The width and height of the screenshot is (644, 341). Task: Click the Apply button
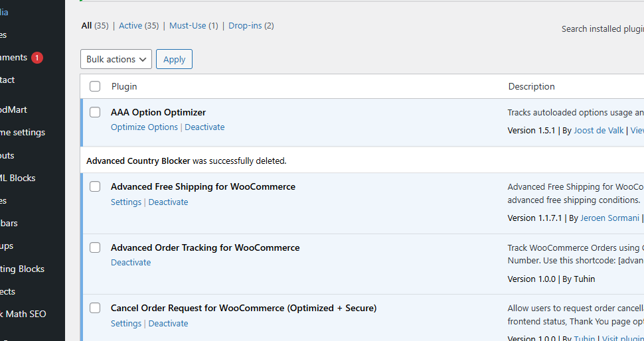click(174, 59)
